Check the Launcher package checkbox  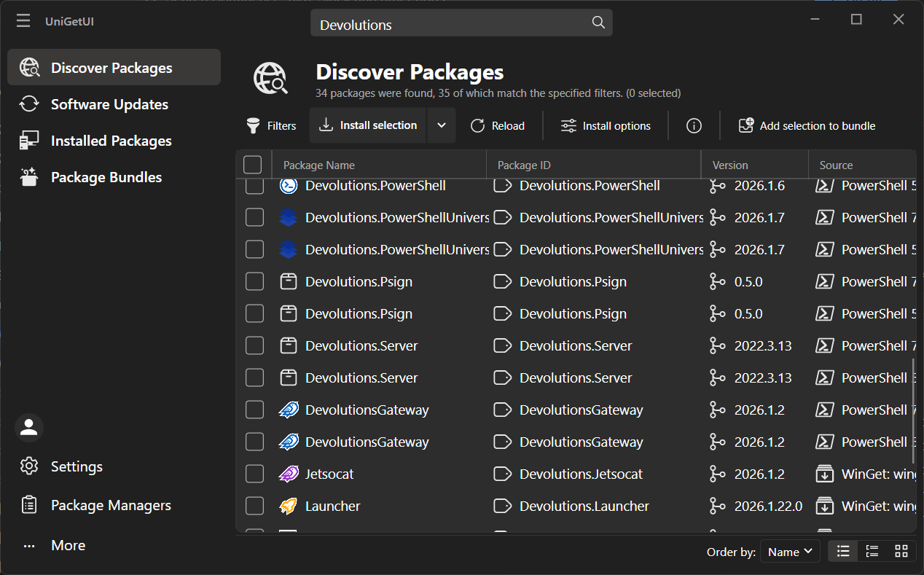[254, 506]
